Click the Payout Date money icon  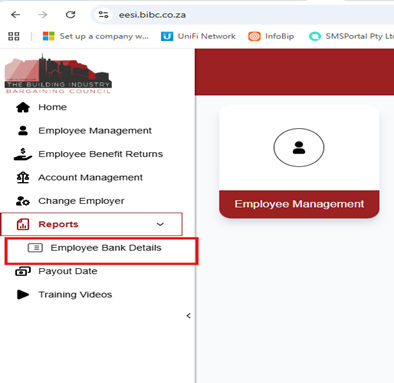click(23, 271)
